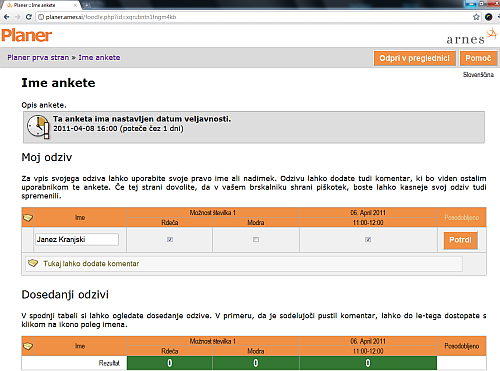
Task: Click comment icon in Moj odziv table header
Action: tap(28, 218)
